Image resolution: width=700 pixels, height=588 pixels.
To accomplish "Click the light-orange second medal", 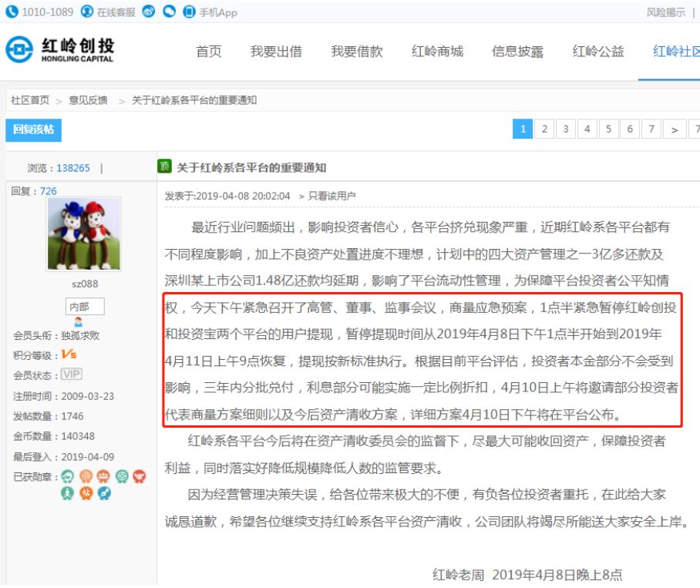I will point(86,476).
